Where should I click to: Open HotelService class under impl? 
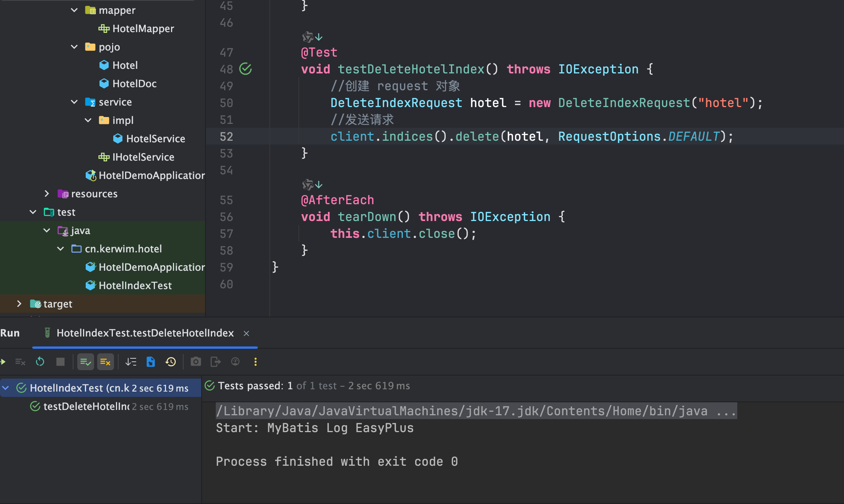pos(155,139)
